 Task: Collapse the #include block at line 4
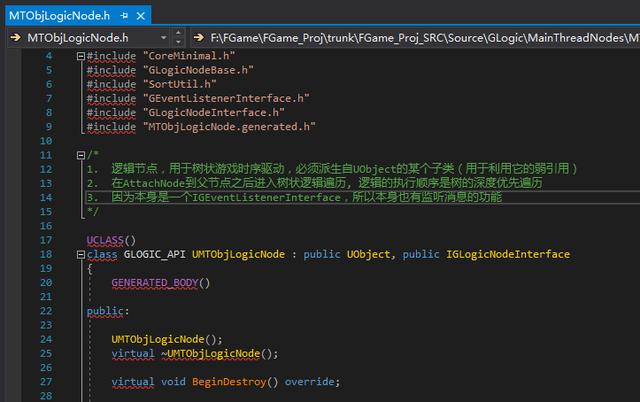(x=81, y=56)
